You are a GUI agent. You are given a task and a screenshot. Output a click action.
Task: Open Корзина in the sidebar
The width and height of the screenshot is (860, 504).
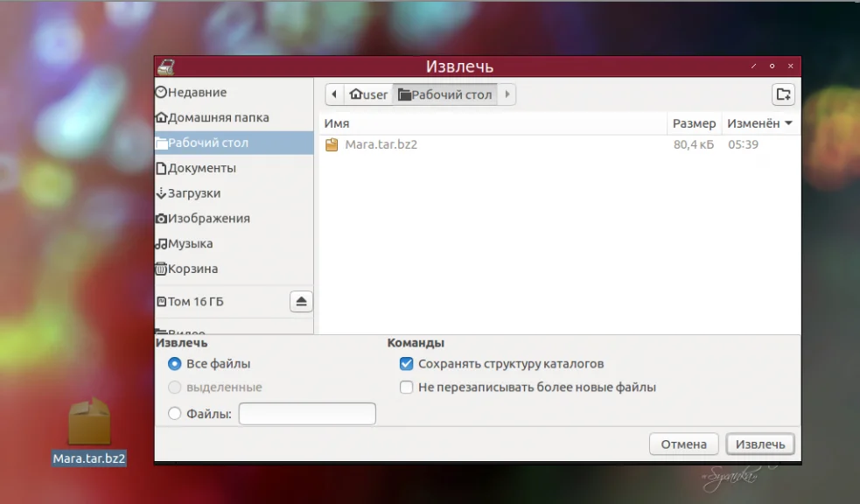pos(234,269)
